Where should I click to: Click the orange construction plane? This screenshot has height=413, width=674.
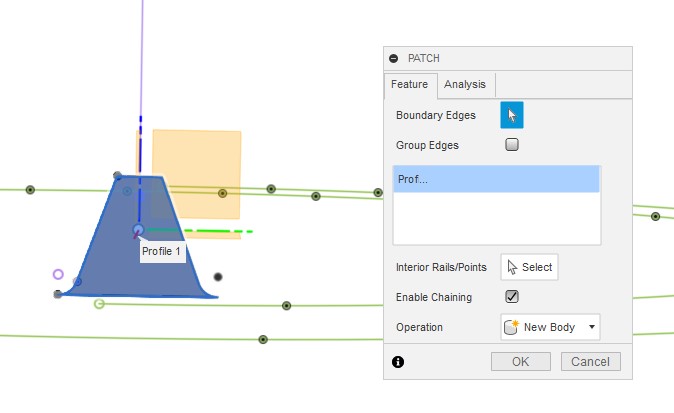[215, 160]
